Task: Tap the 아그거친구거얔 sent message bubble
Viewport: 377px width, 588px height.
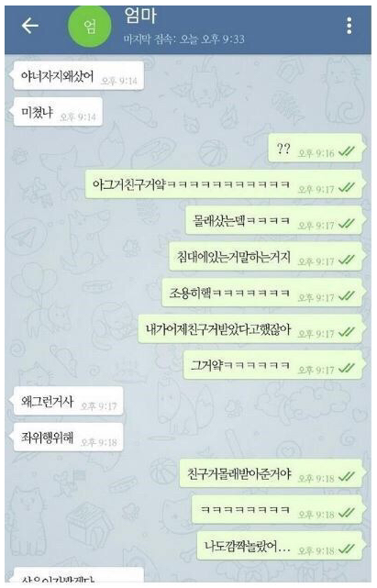Action: [224, 184]
